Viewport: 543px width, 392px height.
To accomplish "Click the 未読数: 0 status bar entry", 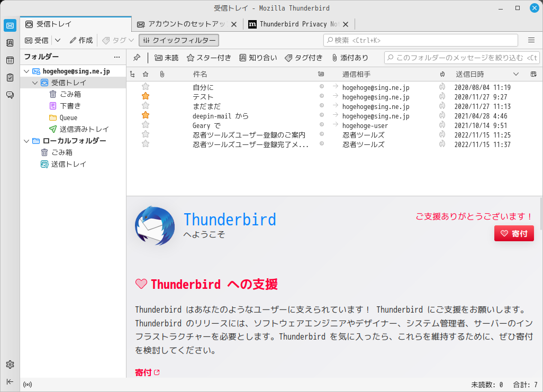I will click(x=487, y=385).
